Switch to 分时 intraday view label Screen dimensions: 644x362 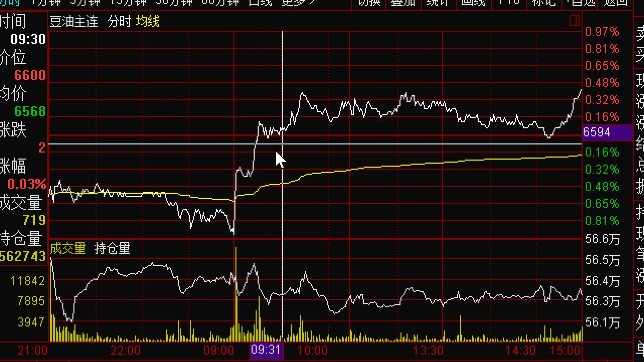119,21
